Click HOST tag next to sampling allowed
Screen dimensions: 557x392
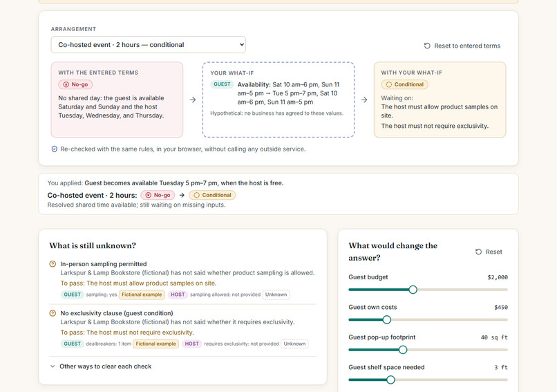click(x=178, y=295)
